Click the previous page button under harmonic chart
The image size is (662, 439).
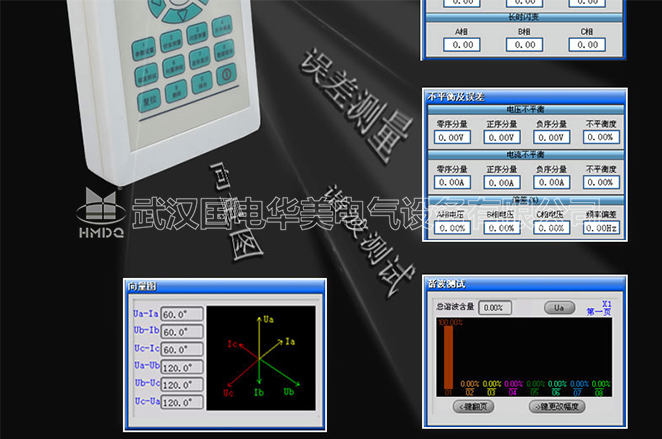click(474, 408)
